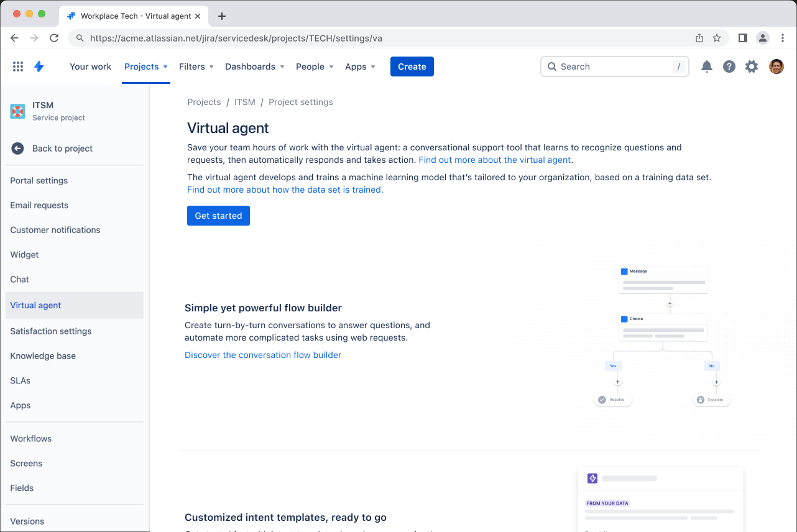Click the profile avatar photo

click(776, 66)
